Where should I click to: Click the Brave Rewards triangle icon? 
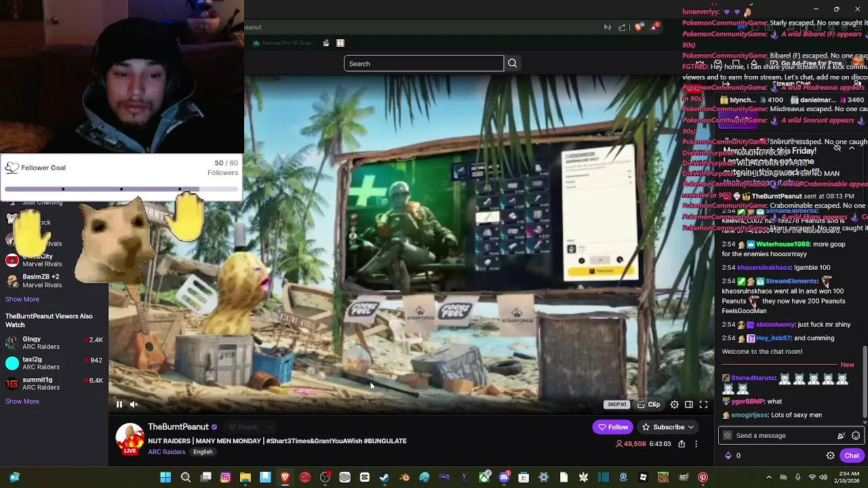654,27
